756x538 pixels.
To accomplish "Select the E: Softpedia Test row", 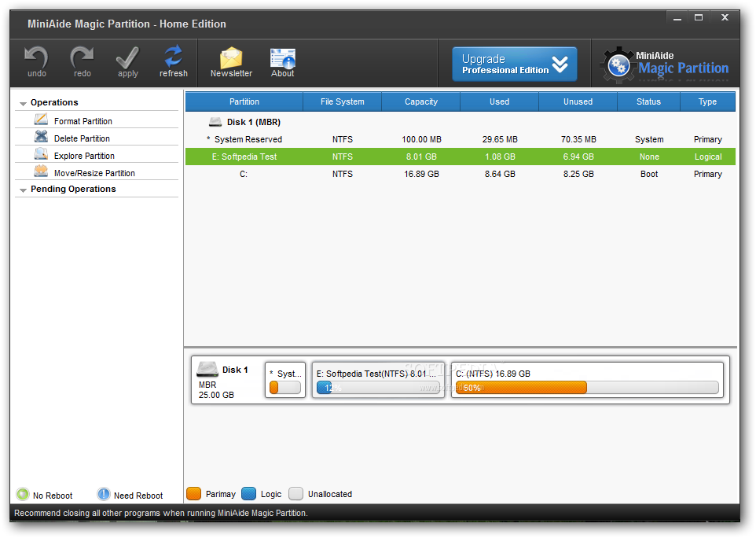I will pyautogui.click(x=461, y=157).
